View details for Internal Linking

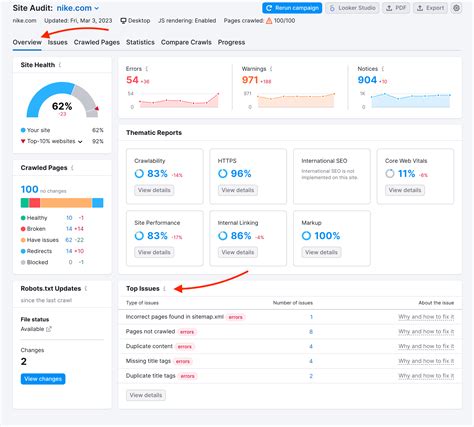point(238,252)
